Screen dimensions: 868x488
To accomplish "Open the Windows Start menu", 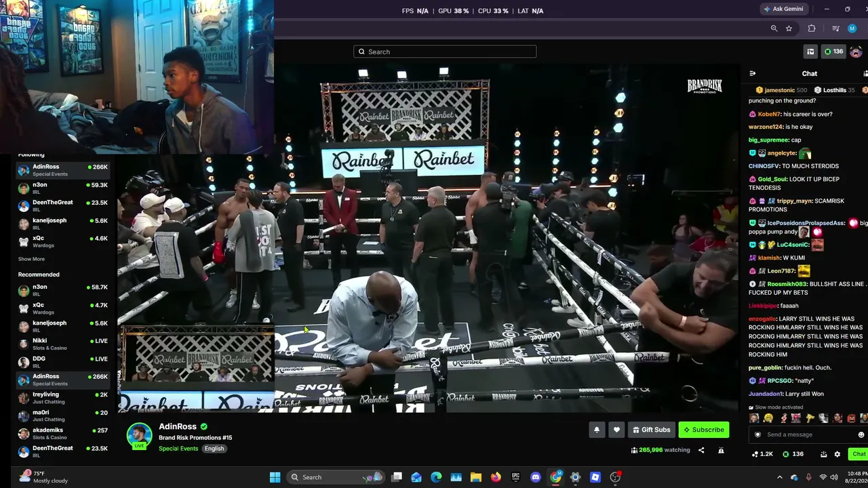I will point(275,477).
